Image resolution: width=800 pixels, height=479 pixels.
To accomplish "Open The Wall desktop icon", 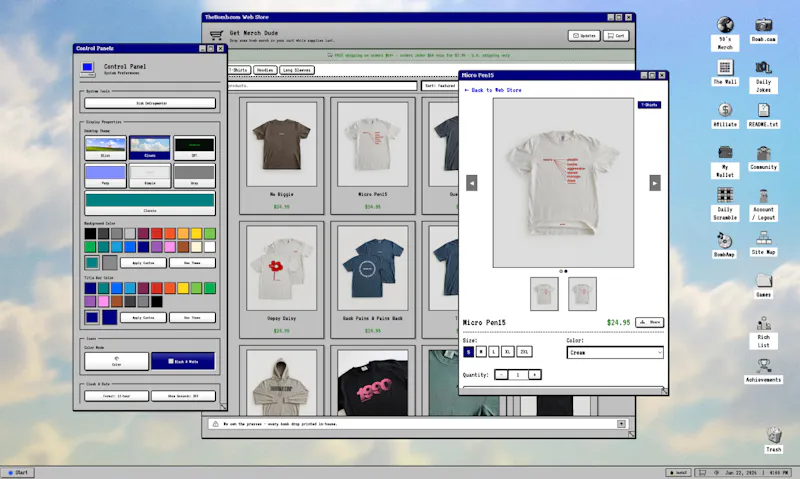I will point(725,72).
